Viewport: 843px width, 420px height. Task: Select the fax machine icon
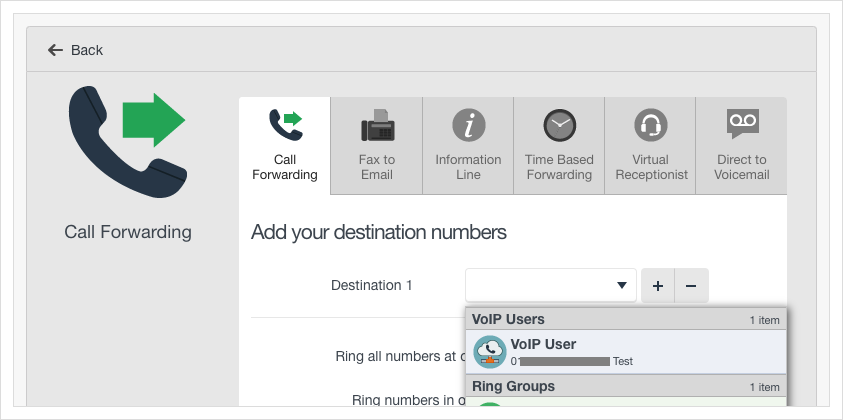point(377,125)
